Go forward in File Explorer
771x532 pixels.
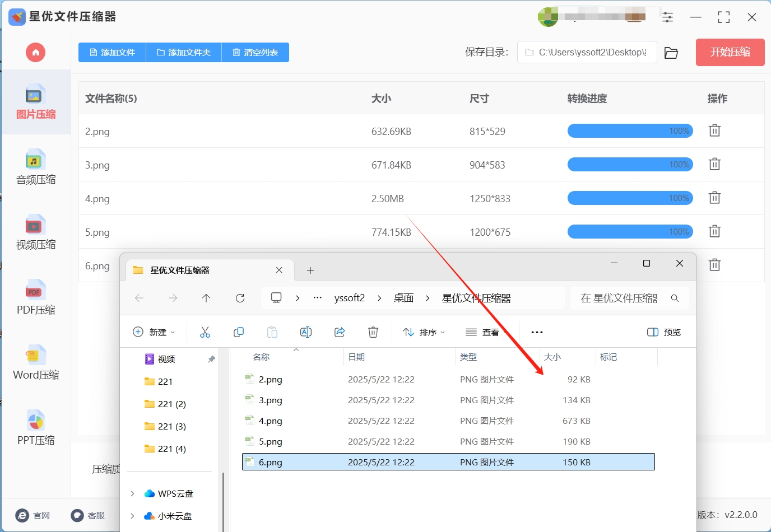173,298
